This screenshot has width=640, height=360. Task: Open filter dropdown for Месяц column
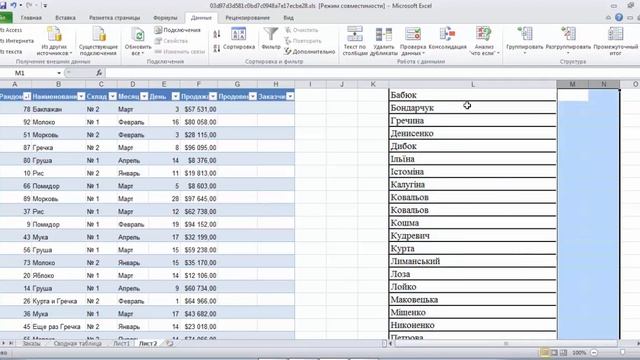144,96
